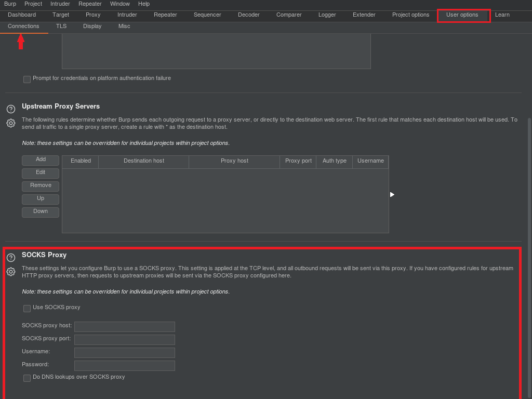Screen dimensions: 532x399
Task: Open the TLS sub-tab
Action: tap(61, 26)
